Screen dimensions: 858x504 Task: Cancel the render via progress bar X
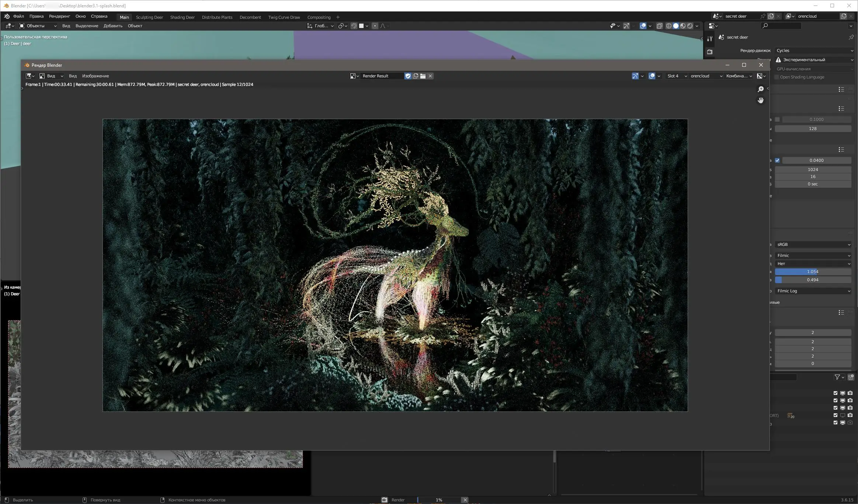(x=465, y=500)
